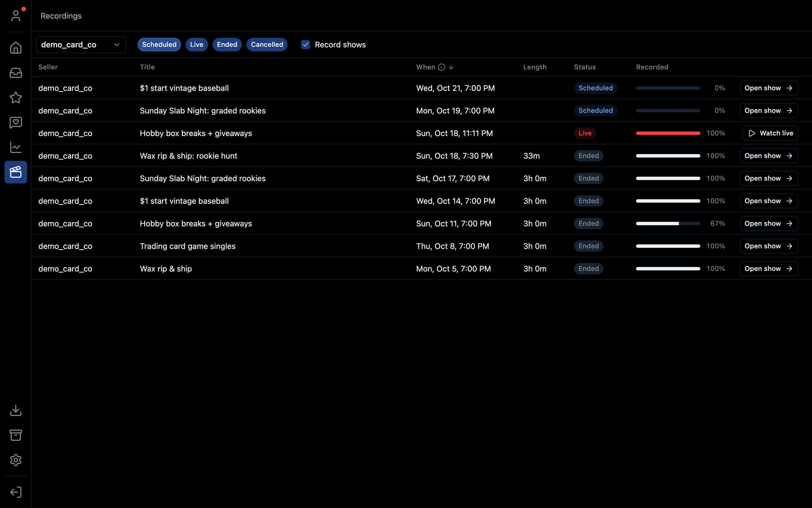
Task: Click the log out sidebar icon
Action: point(16,492)
